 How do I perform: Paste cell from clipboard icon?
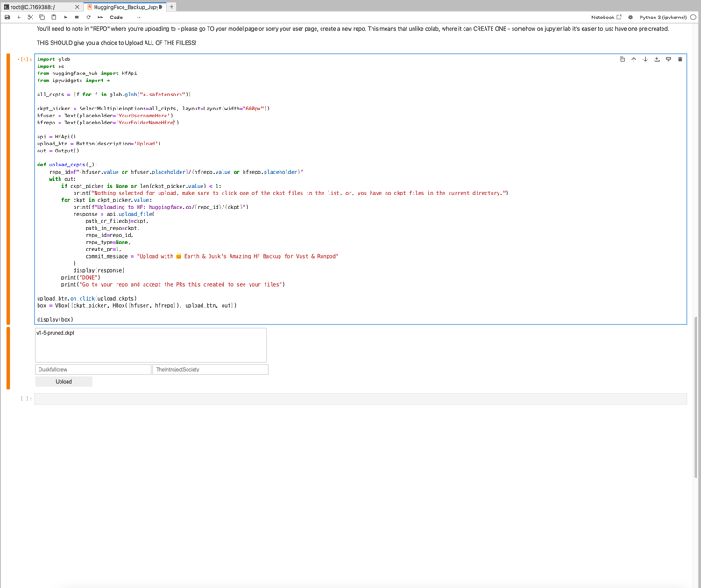point(53,18)
